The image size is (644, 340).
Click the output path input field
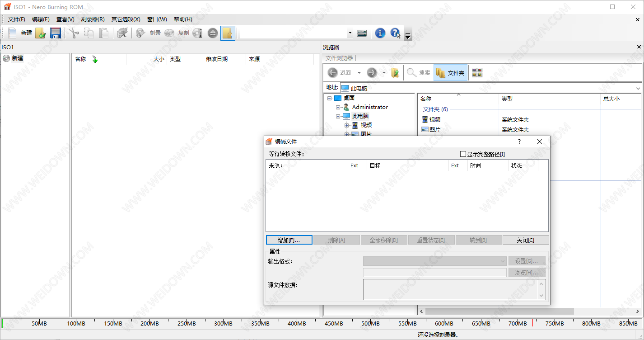(x=434, y=273)
